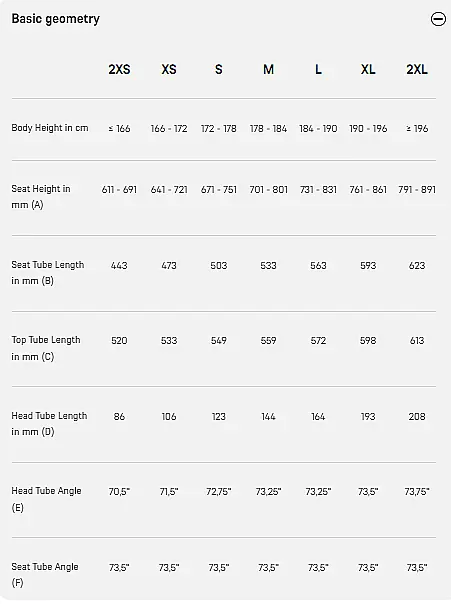This screenshot has height=604, width=451.
Task: Click the Basic geometry heading
Action: 55,18
